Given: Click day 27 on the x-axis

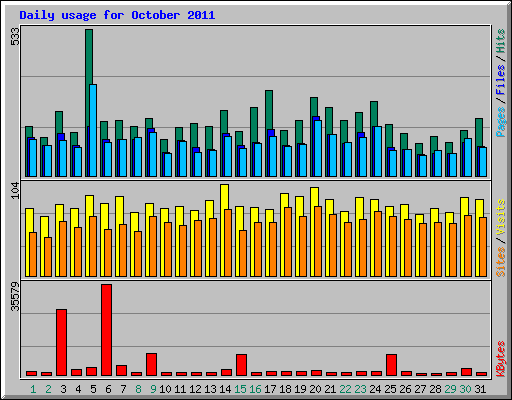Looking at the screenshot, I should 420,389.
